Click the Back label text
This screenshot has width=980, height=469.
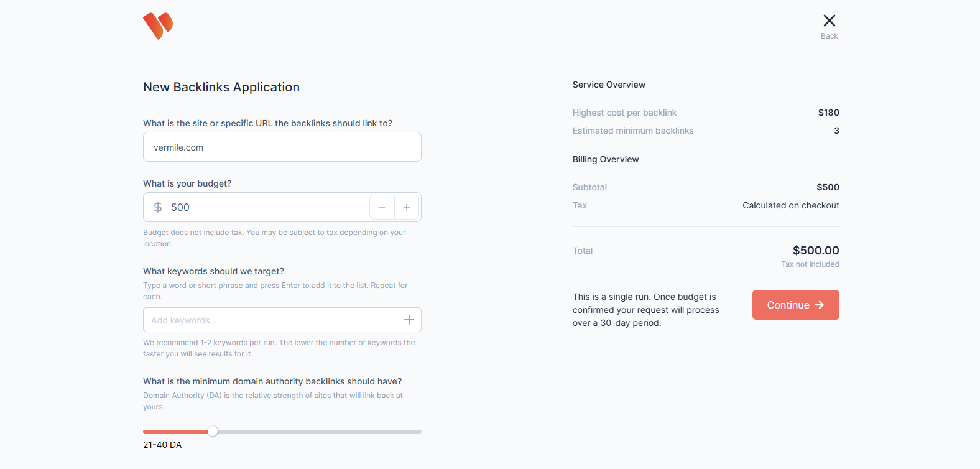[829, 36]
